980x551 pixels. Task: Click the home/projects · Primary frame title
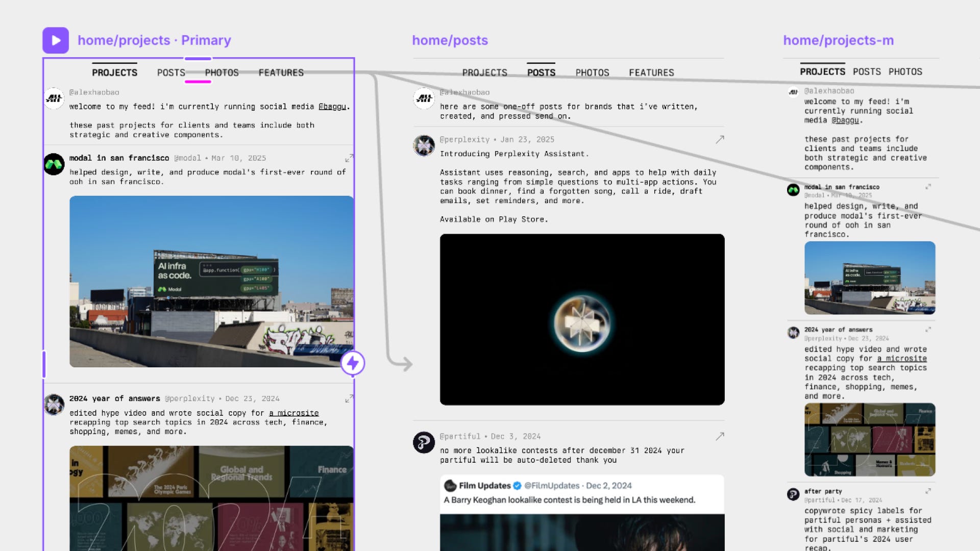[x=154, y=40]
